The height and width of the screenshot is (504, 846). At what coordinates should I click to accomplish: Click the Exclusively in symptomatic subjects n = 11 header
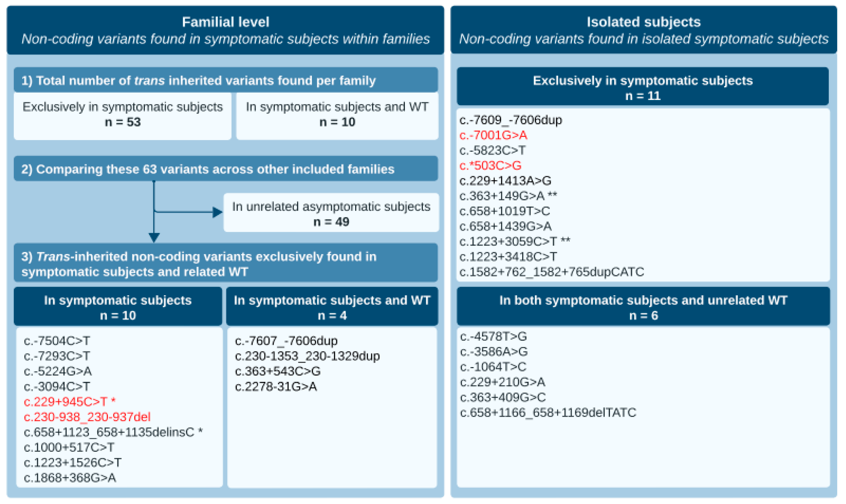tap(642, 88)
